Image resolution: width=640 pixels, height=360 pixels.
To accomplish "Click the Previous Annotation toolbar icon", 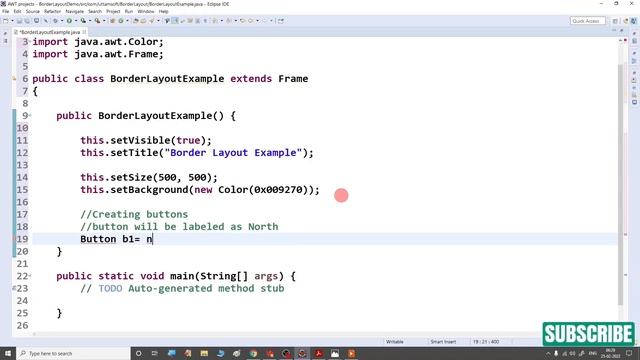I will 229,21.
